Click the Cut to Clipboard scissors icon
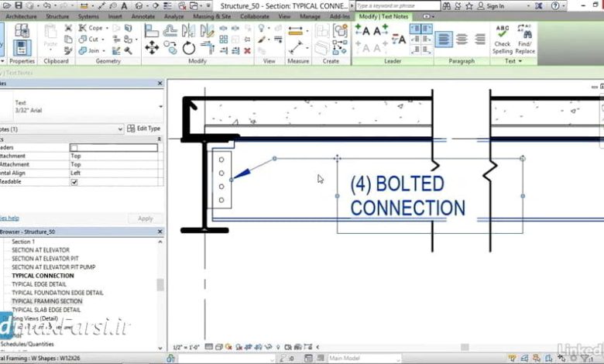 coord(68,28)
